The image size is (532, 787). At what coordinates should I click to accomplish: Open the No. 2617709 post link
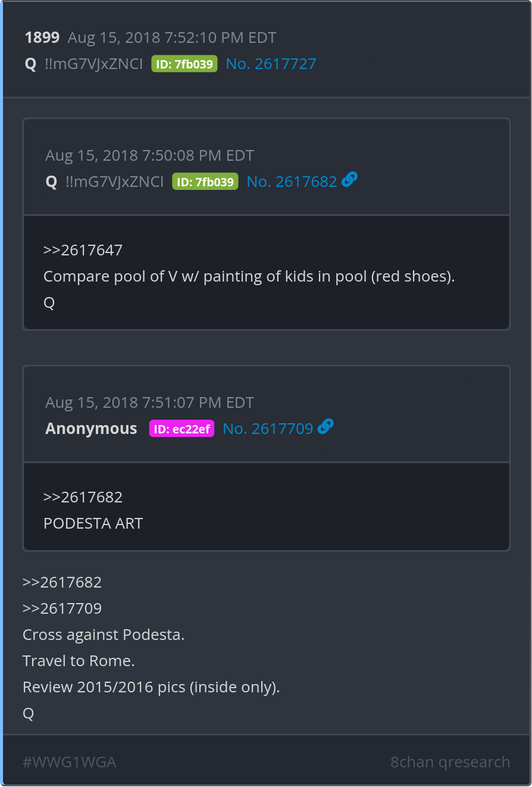point(268,429)
